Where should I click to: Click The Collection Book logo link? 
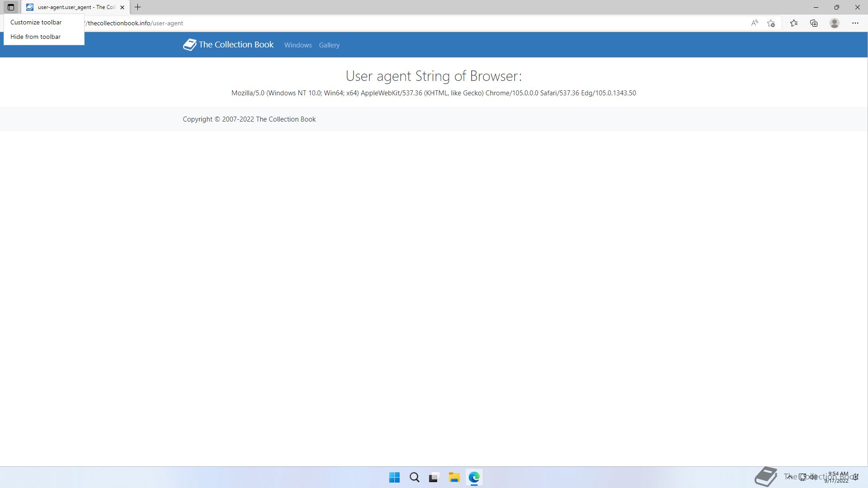point(228,45)
